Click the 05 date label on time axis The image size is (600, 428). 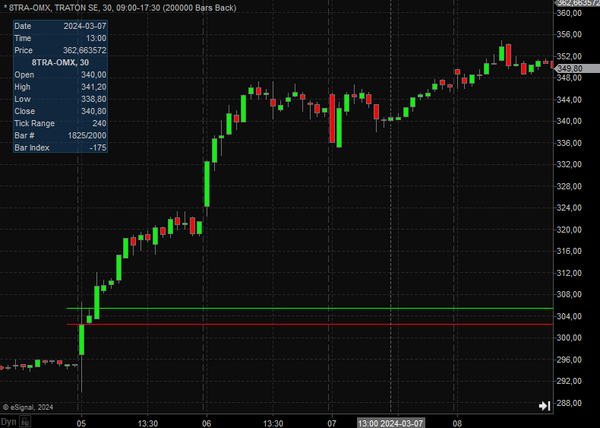81,423
